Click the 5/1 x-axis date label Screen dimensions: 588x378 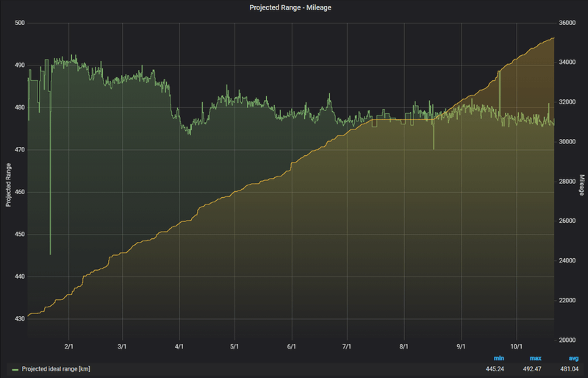(234, 346)
